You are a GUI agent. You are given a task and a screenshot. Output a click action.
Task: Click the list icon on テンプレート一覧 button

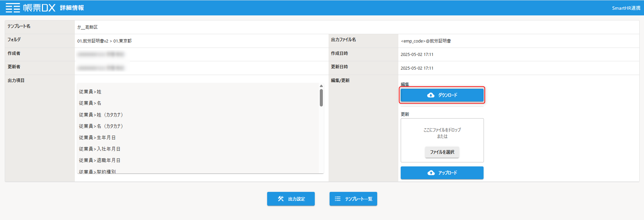coord(338,199)
